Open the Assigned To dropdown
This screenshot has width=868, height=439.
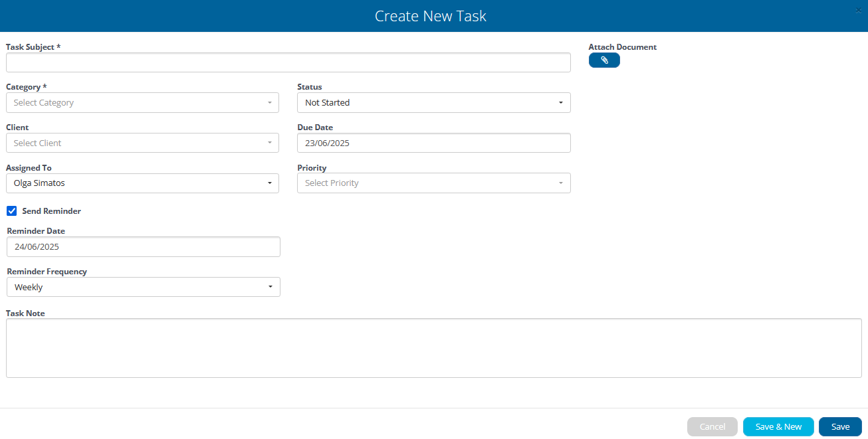(x=142, y=183)
